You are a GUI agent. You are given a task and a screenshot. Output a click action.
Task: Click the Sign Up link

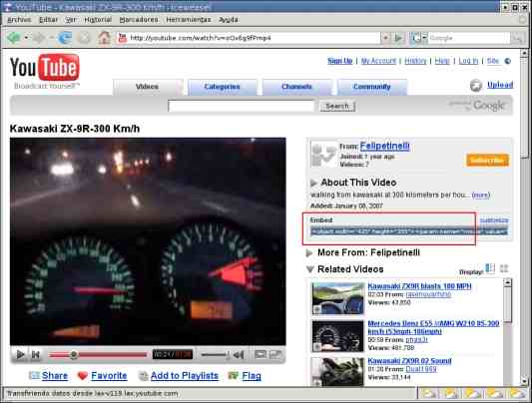[340, 61]
